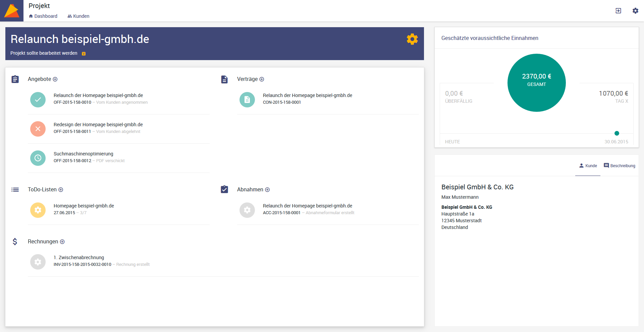Open global settings gear in top bar
The width and height of the screenshot is (644, 332).
pos(635,11)
